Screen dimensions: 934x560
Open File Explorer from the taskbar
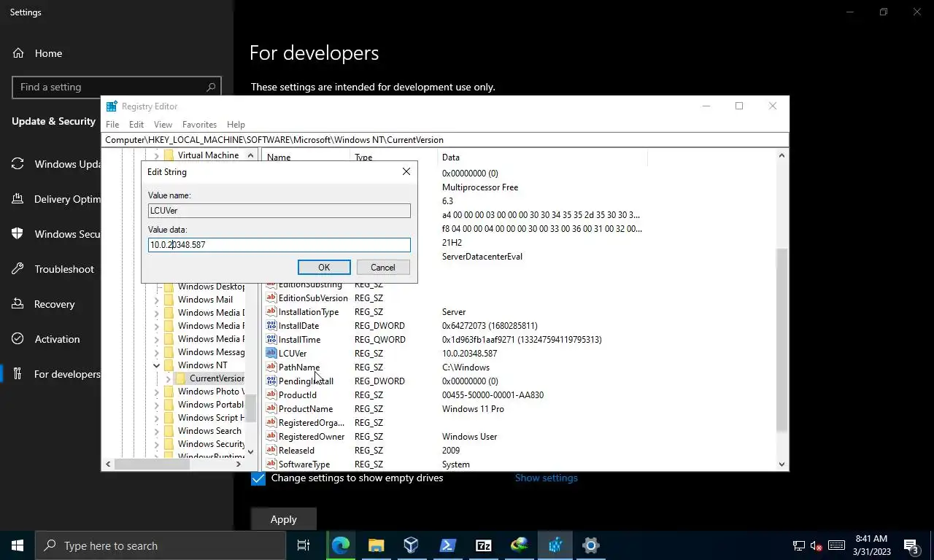(x=376, y=545)
